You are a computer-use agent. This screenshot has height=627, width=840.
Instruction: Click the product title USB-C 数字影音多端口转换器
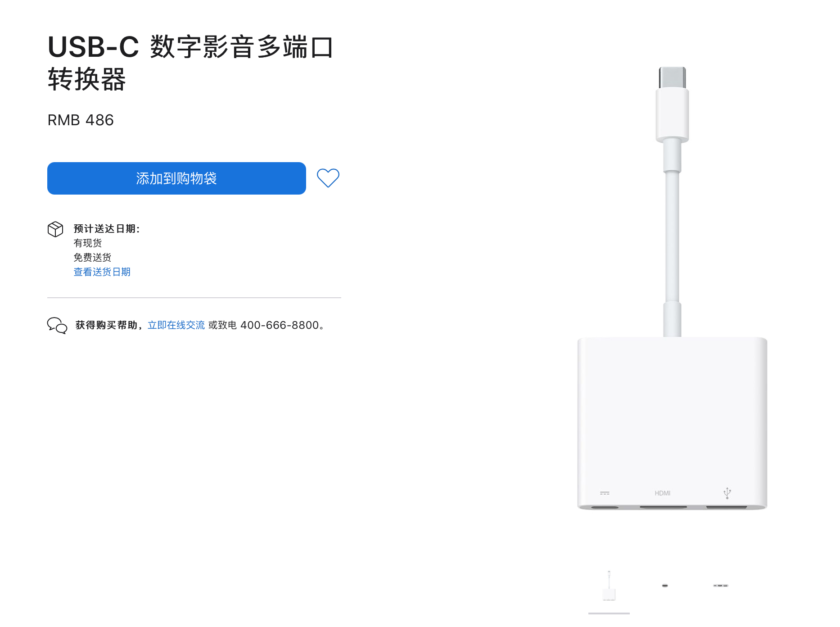(x=190, y=63)
